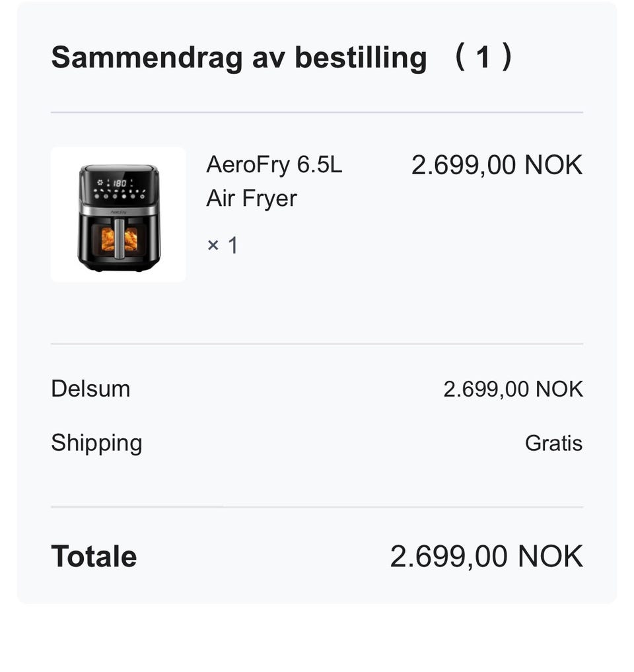Click the silver handle on the fryer image
This screenshot has height=672, width=634.
pyautogui.click(x=120, y=238)
